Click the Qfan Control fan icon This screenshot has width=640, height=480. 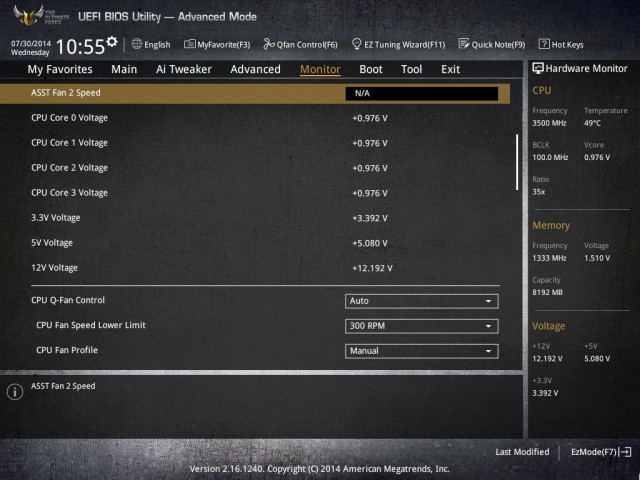pos(269,44)
